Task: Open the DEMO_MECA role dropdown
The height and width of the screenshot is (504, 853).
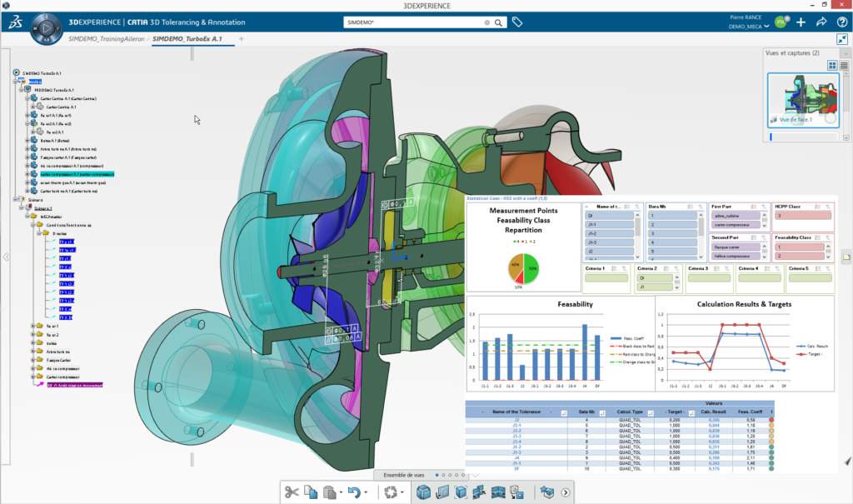Action: (x=749, y=26)
